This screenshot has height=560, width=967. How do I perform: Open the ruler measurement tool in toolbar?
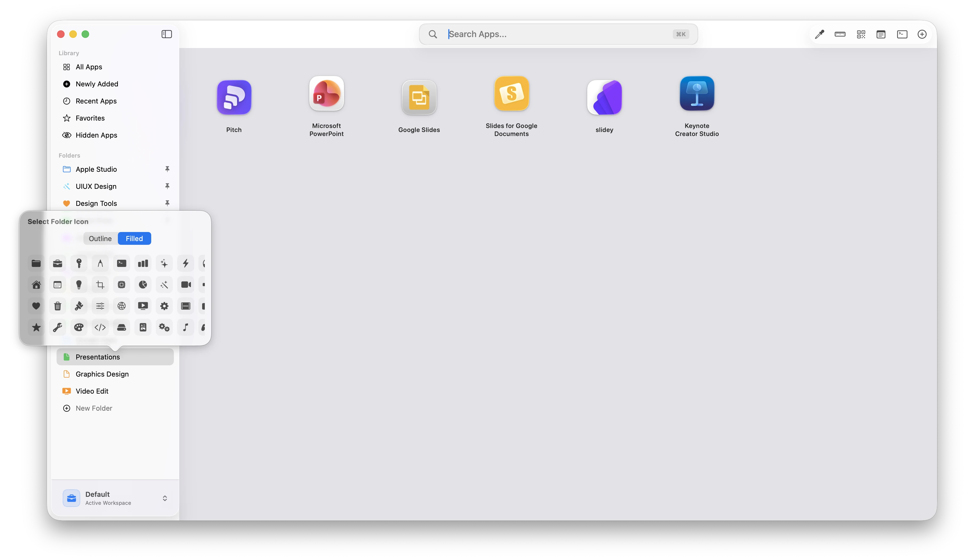pos(840,34)
